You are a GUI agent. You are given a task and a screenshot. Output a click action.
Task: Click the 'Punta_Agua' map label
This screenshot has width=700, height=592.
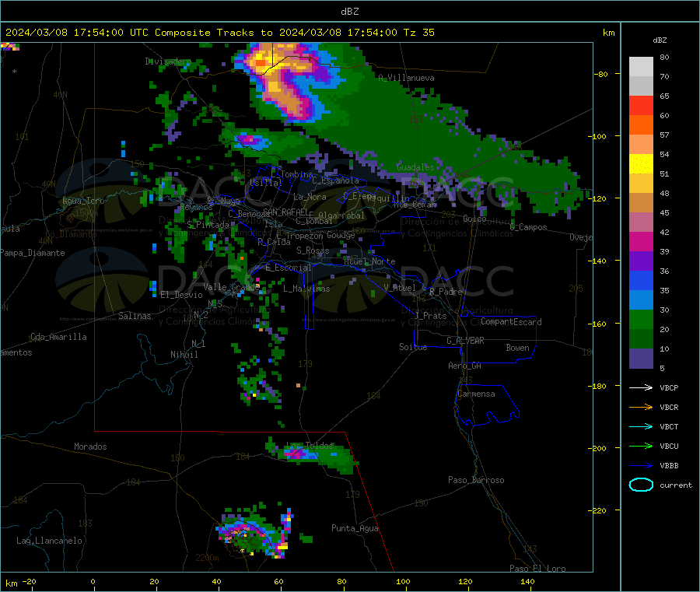[355, 528]
